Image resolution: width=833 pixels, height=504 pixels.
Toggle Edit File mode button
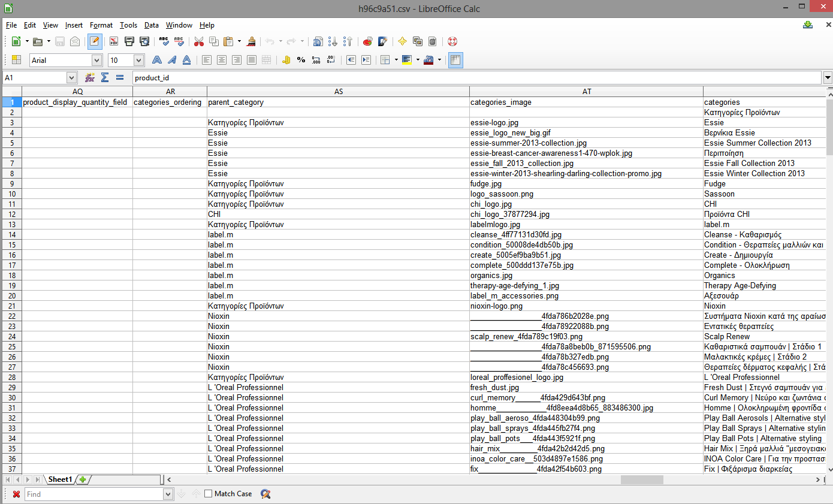click(94, 41)
